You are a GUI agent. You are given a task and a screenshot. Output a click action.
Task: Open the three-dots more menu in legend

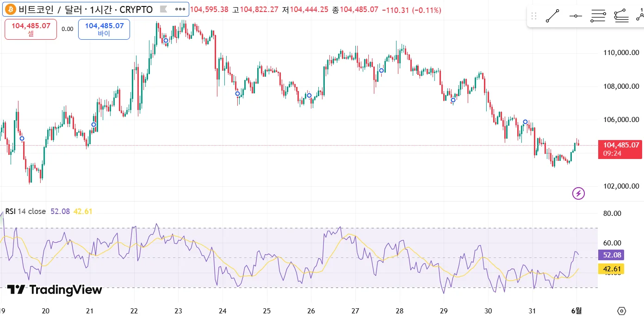pos(180,9)
